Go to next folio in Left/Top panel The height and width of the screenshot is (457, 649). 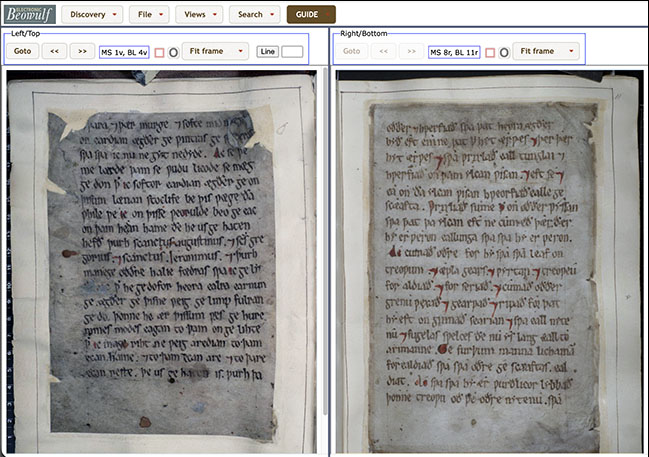click(x=82, y=51)
